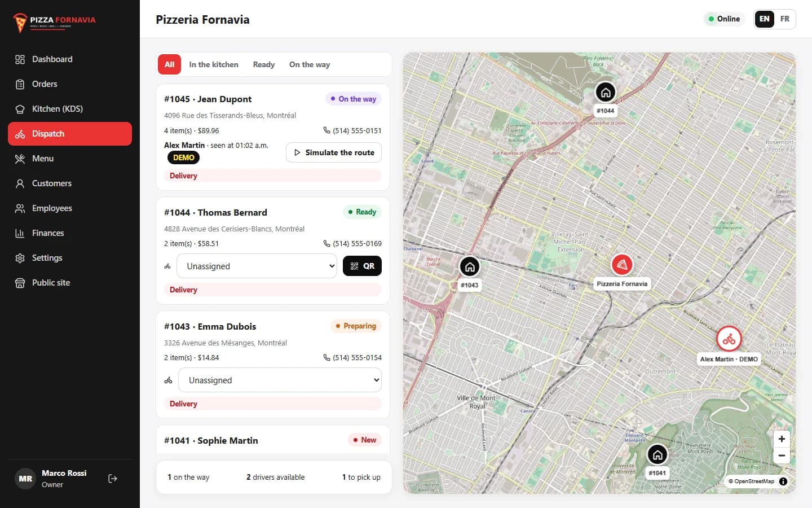Open the Dashboard page from sidebar
812x508 pixels.
click(x=70, y=59)
